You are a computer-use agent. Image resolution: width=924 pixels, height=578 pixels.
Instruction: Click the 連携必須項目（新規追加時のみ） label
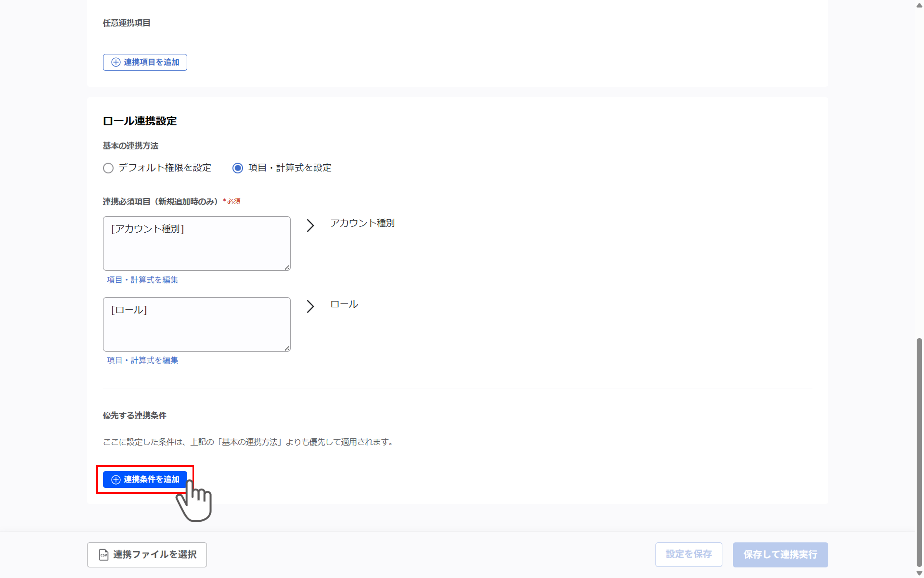point(160,202)
